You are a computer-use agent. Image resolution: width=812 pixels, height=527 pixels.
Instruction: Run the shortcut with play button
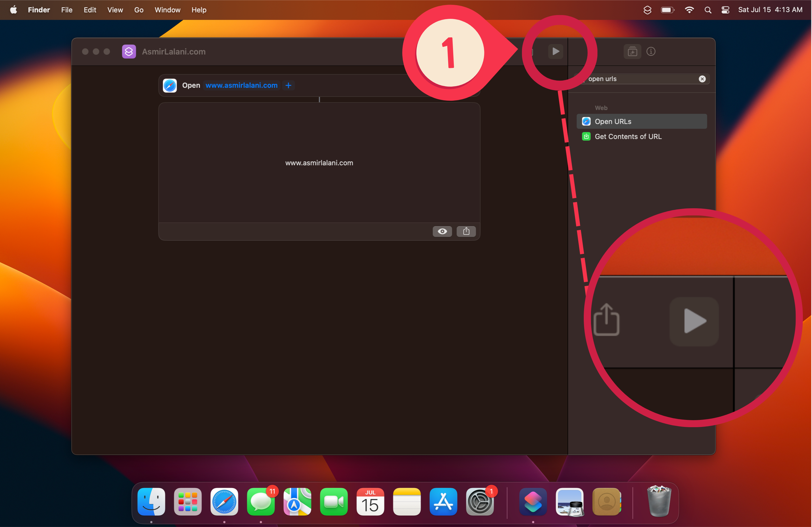pyautogui.click(x=555, y=52)
